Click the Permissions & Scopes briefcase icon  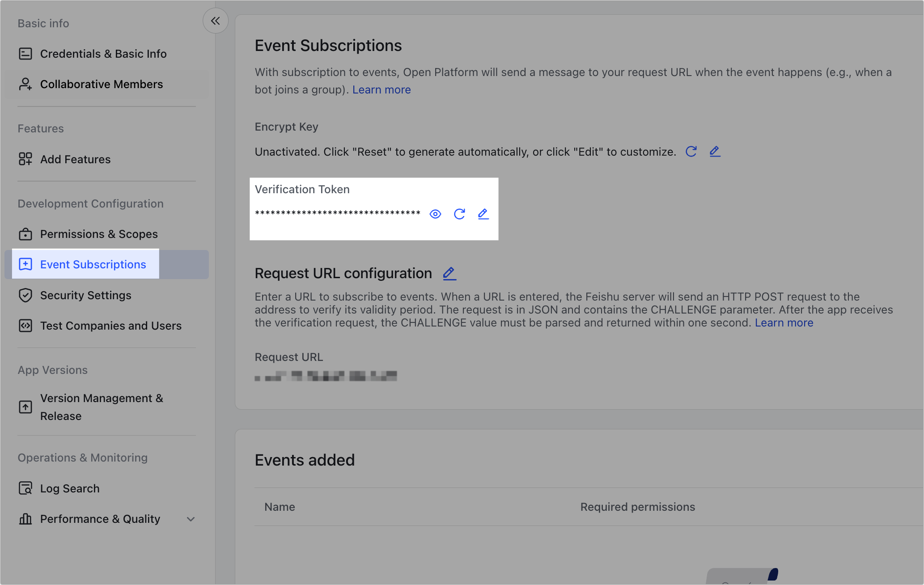[25, 234]
